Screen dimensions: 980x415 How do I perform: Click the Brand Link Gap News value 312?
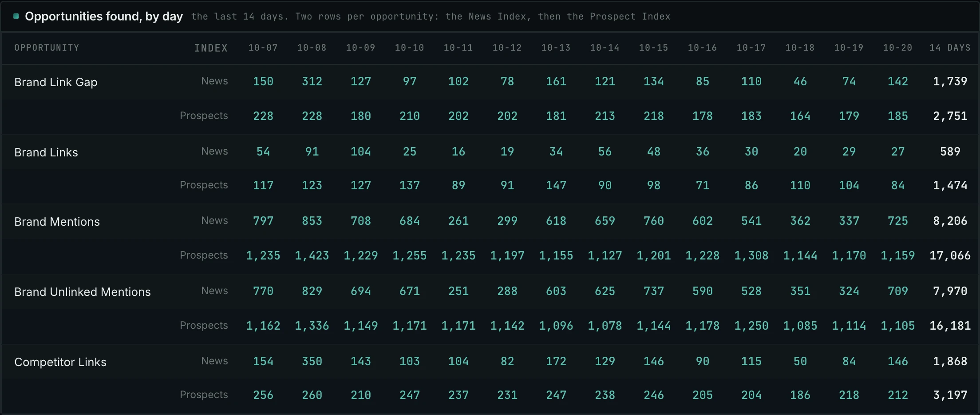(x=312, y=81)
